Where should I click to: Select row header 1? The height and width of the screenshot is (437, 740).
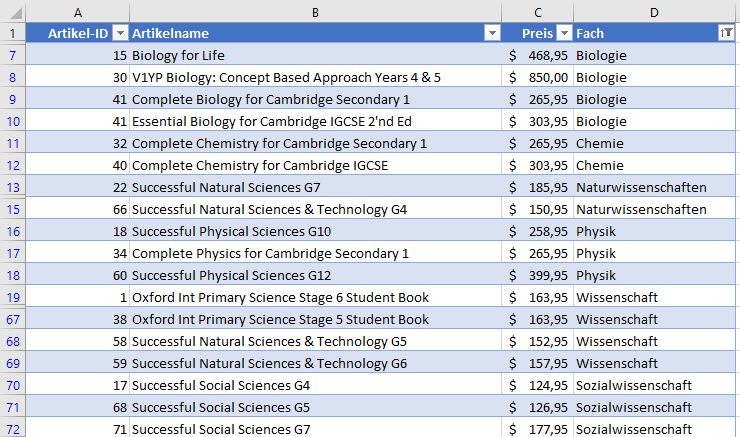pos(13,33)
